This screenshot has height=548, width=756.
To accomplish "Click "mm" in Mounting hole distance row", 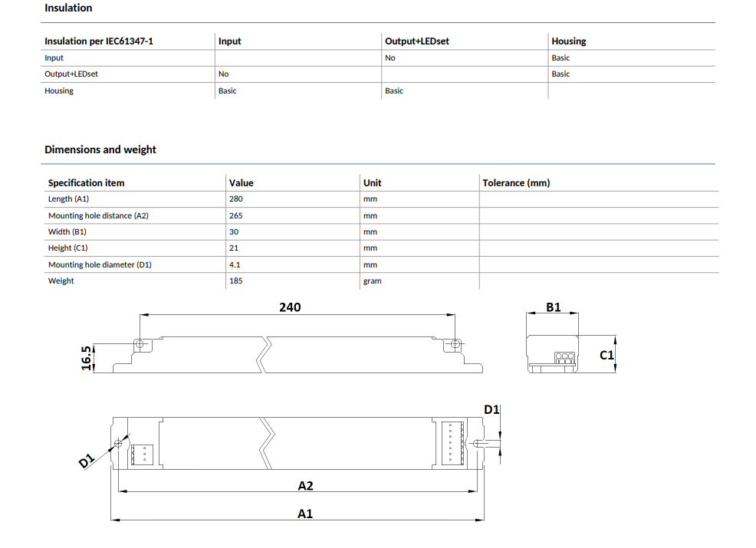I will point(370,216).
